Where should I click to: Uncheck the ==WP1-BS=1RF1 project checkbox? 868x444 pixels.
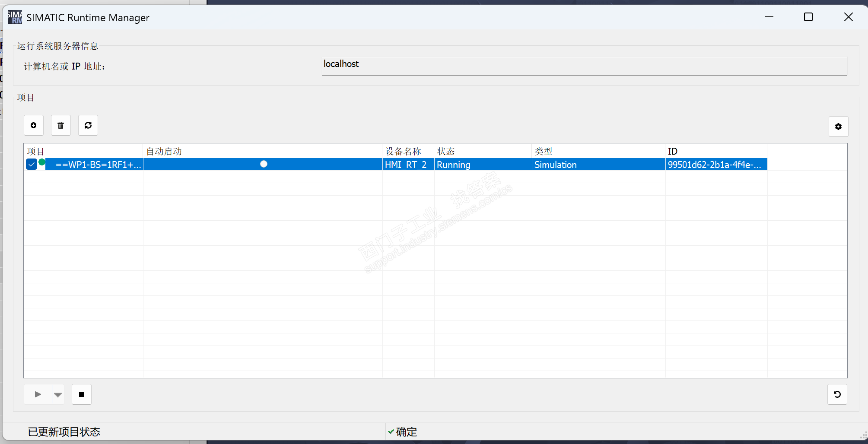pyautogui.click(x=32, y=165)
